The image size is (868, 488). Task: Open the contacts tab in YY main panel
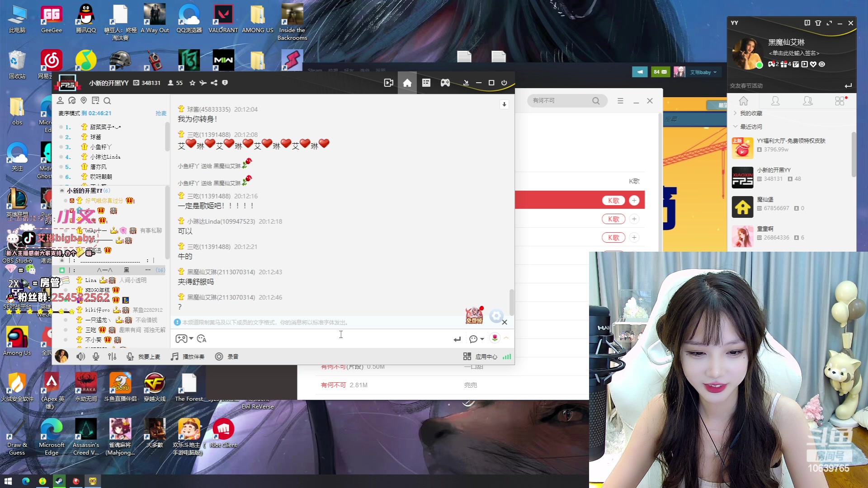[775, 101]
